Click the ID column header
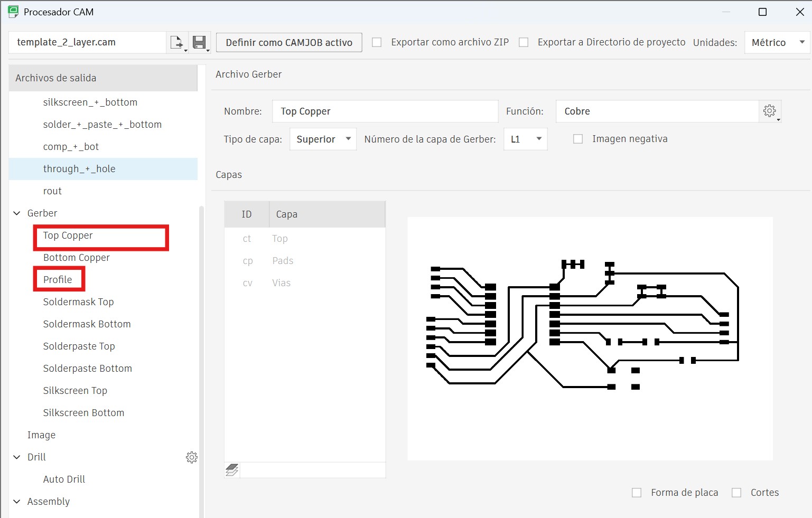This screenshot has height=518, width=812. (247, 214)
